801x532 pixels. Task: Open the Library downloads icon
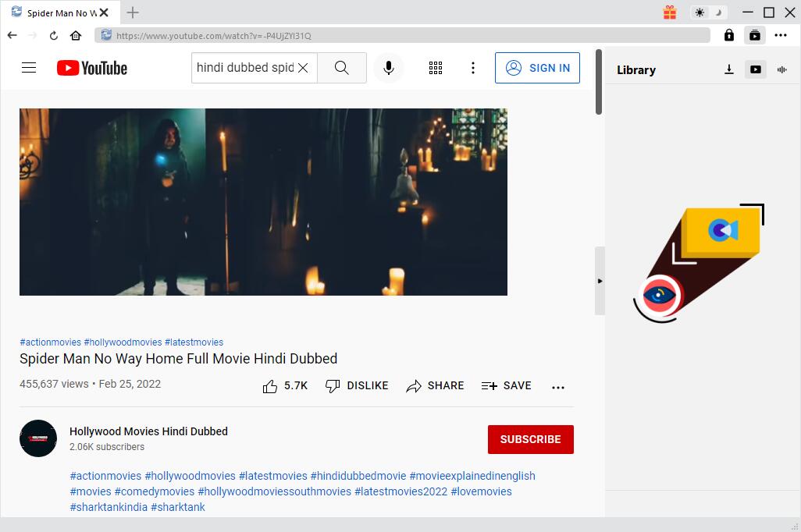click(x=728, y=69)
